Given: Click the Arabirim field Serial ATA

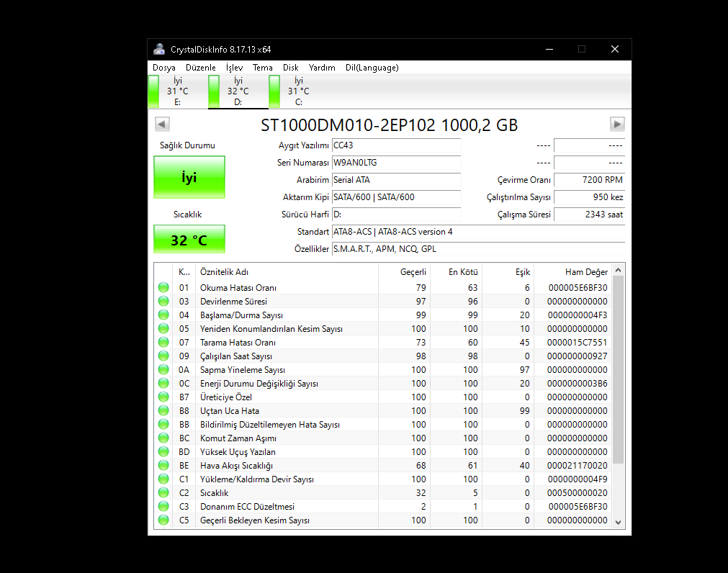Looking at the screenshot, I should (397, 180).
